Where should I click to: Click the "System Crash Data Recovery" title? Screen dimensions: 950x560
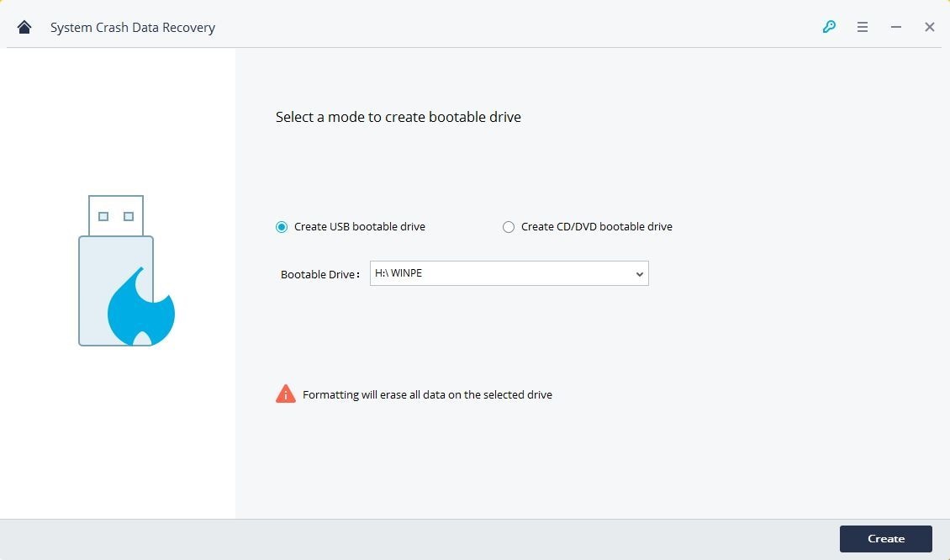point(133,26)
